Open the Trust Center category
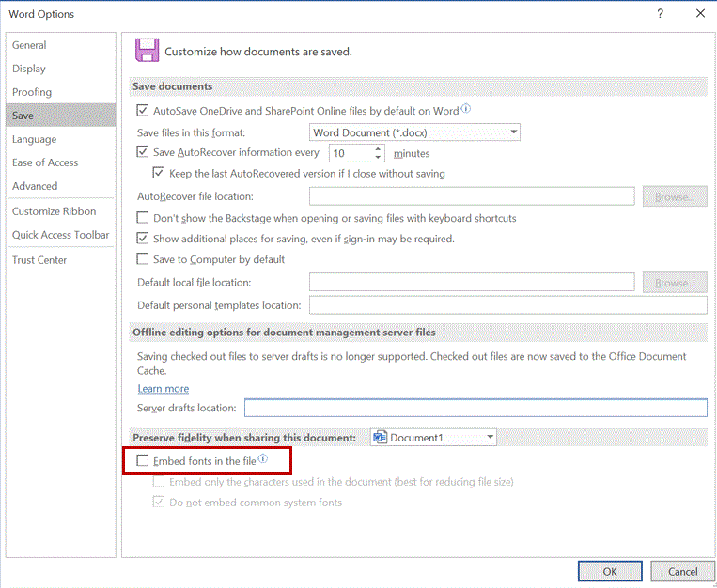717x588 pixels. (39, 260)
